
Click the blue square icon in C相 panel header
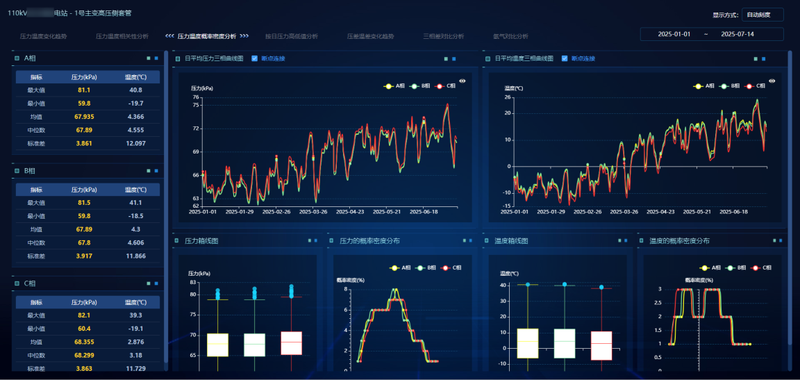click(156, 283)
